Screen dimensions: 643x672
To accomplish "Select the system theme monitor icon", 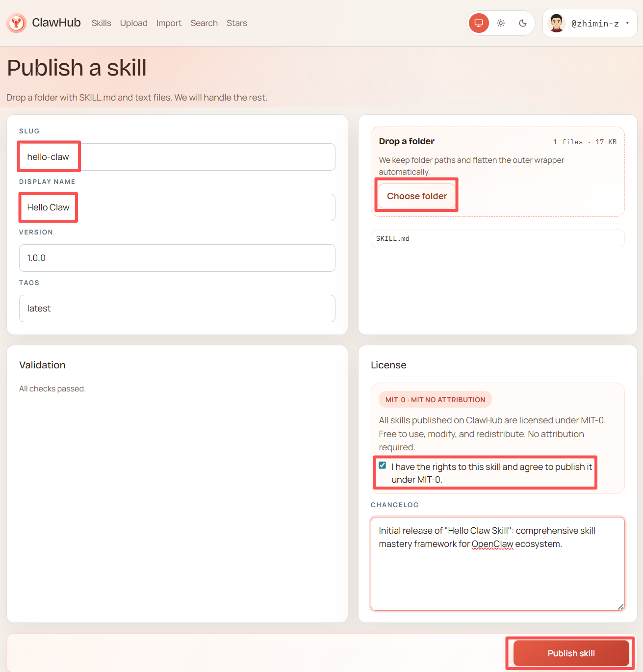I will click(x=479, y=23).
